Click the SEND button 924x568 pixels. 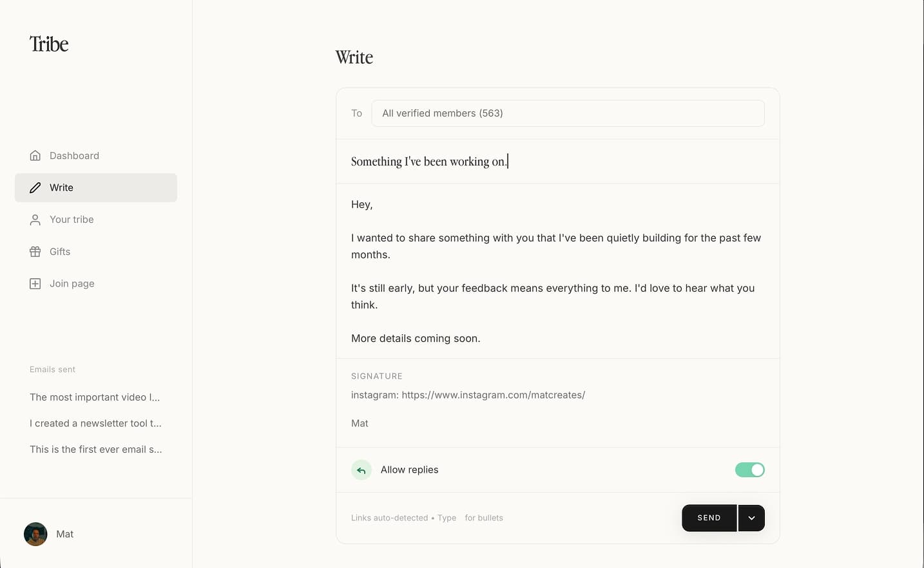[709, 518]
